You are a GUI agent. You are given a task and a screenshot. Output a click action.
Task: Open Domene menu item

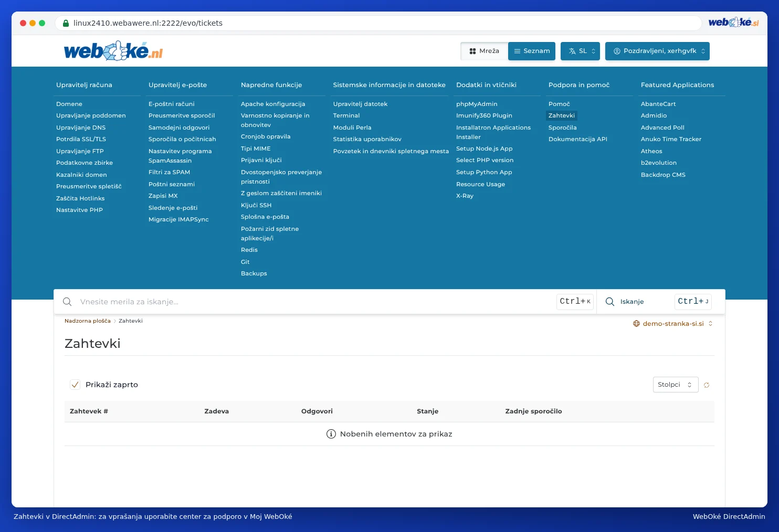click(69, 104)
